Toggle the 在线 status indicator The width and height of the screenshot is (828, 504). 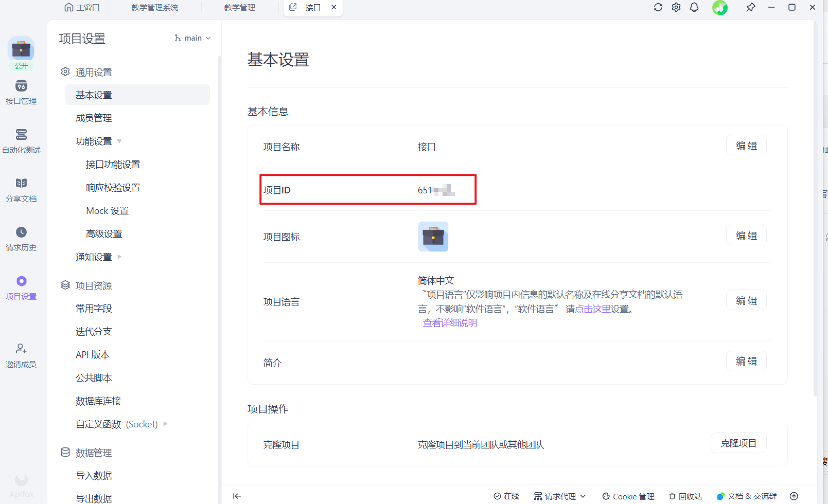click(506, 496)
